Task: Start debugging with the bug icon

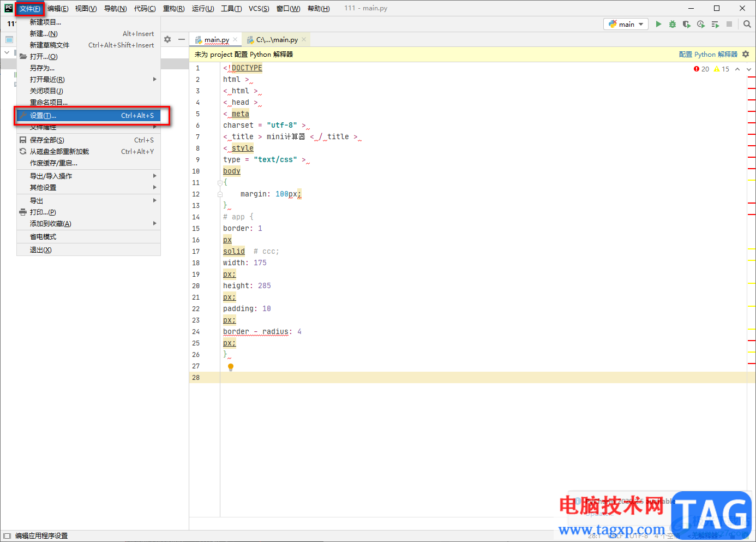Action: click(x=673, y=24)
